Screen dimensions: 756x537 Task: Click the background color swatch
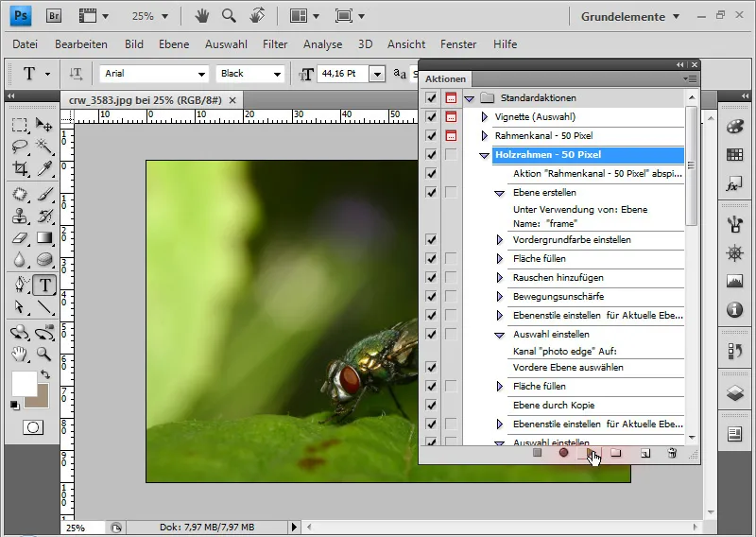click(x=41, y=400)
